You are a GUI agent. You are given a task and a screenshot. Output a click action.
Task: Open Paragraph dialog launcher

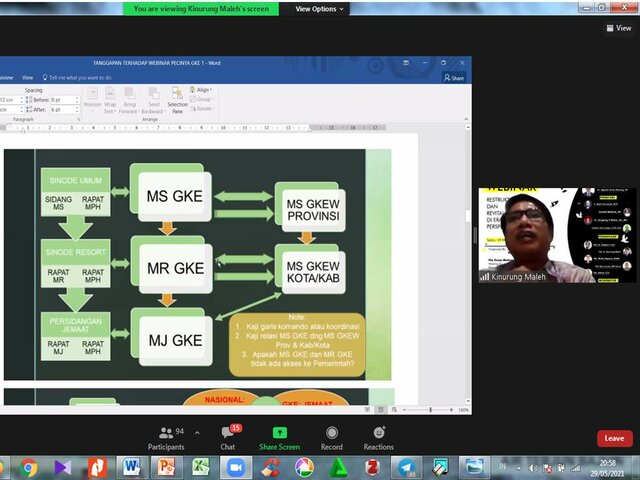[x=79, y=119]
